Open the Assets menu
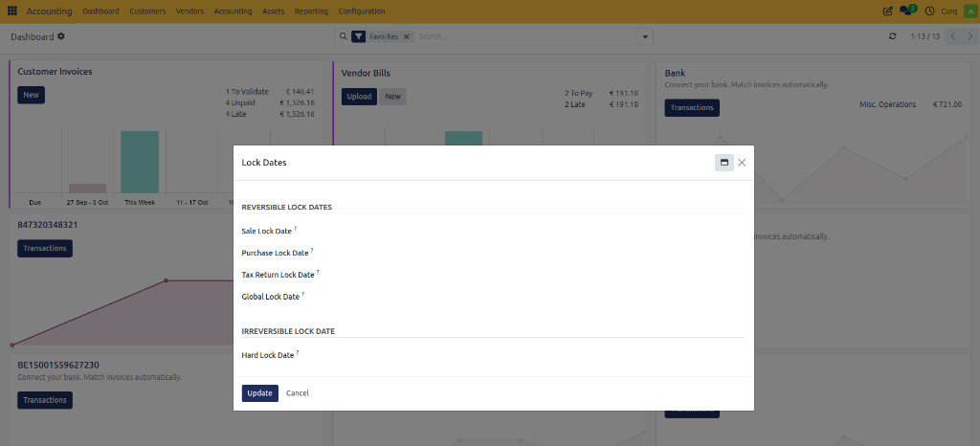 click(x=273, y=11)
